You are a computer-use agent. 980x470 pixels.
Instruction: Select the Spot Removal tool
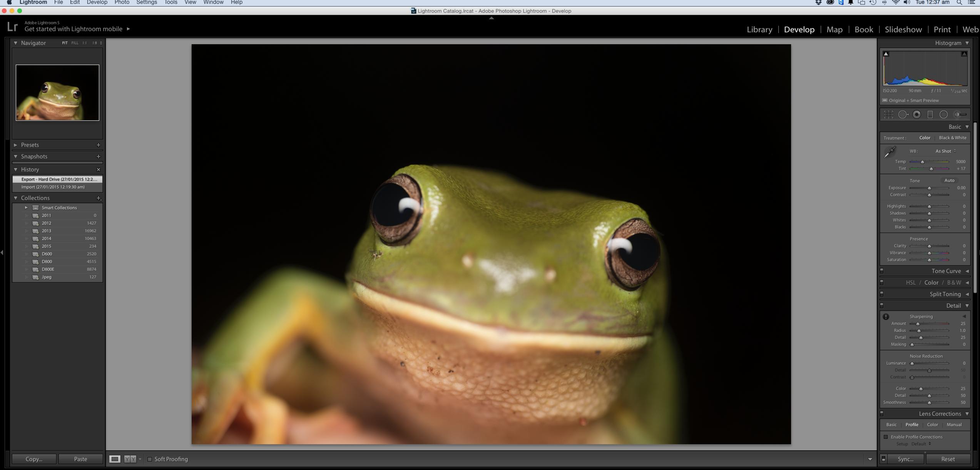click(903, 115)
